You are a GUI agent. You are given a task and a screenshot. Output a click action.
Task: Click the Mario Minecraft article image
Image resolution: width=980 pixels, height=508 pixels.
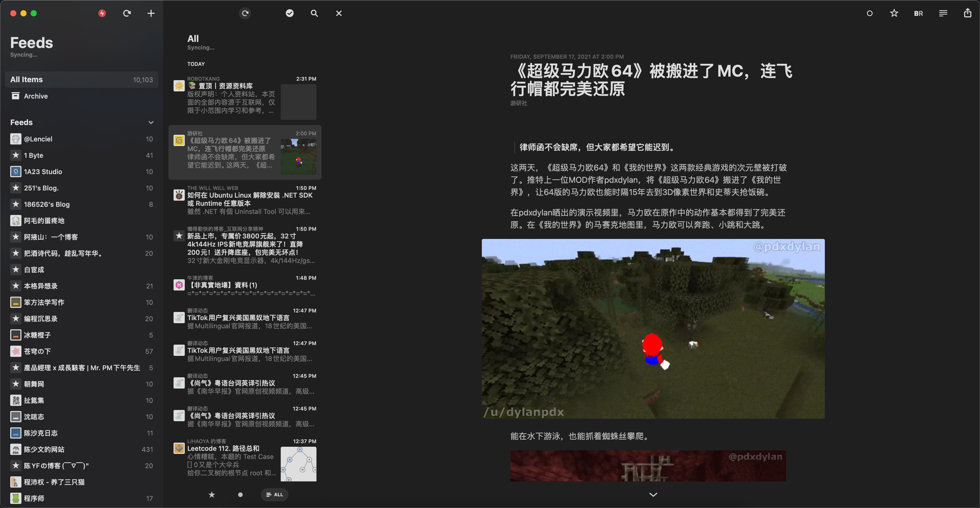(x=653, y=328)
